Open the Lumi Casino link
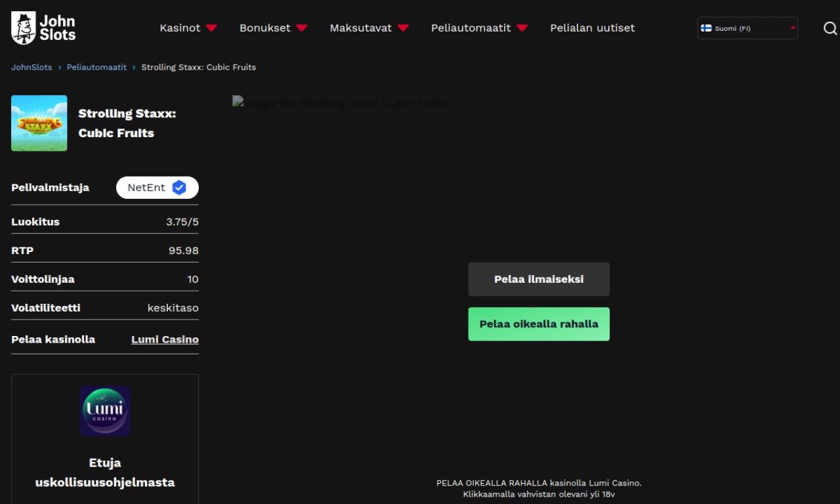Screen dimensions: 840x504 (165, 339)
